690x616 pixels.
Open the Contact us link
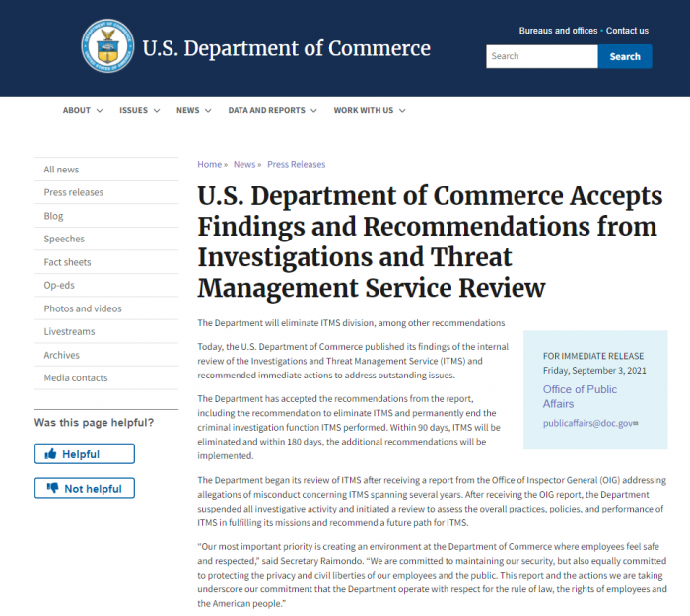pos(627,31)
